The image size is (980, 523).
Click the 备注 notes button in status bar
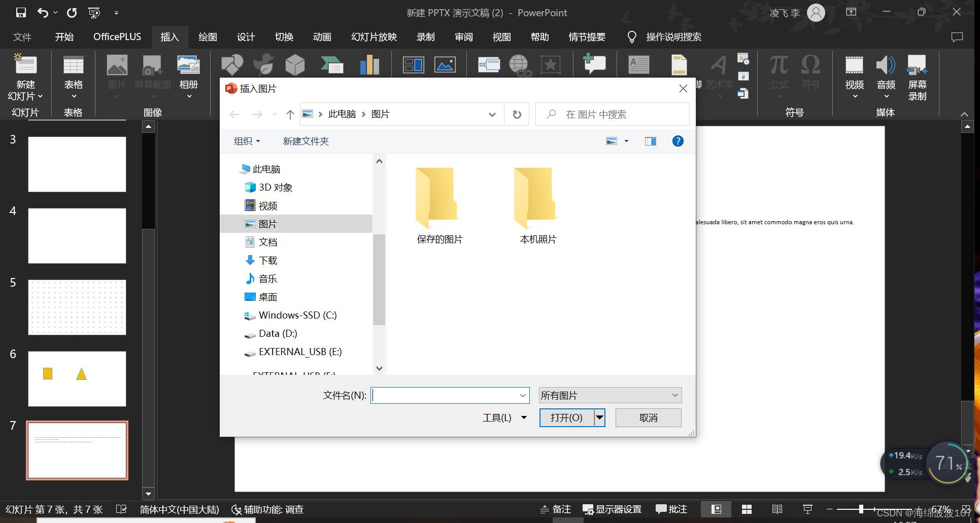(555, 509)
